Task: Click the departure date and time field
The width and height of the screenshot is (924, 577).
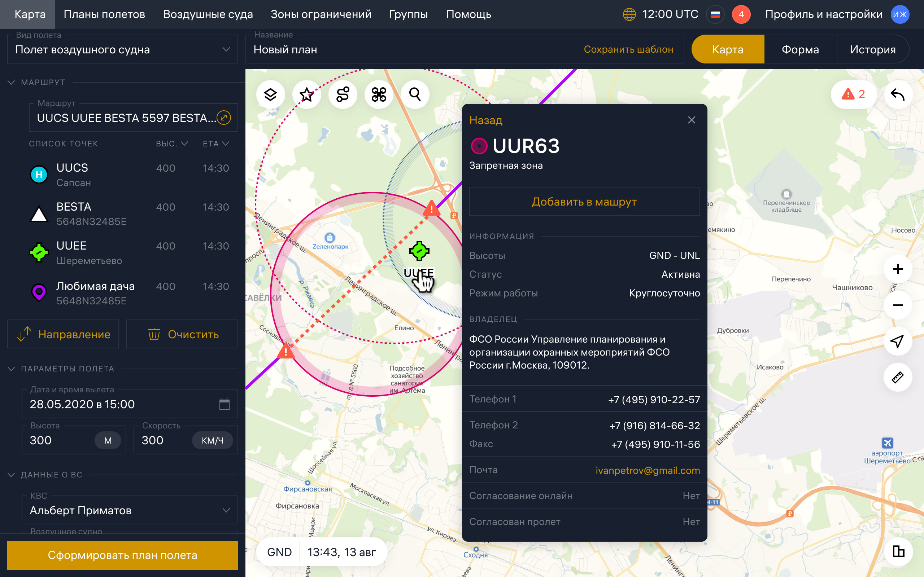Action: [x=122, y=404]
